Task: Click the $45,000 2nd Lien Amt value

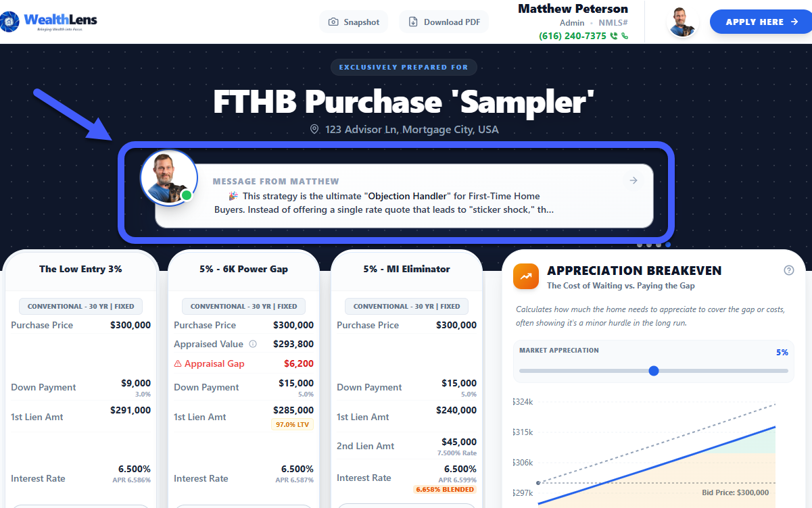Action: (x=458, y=442)
